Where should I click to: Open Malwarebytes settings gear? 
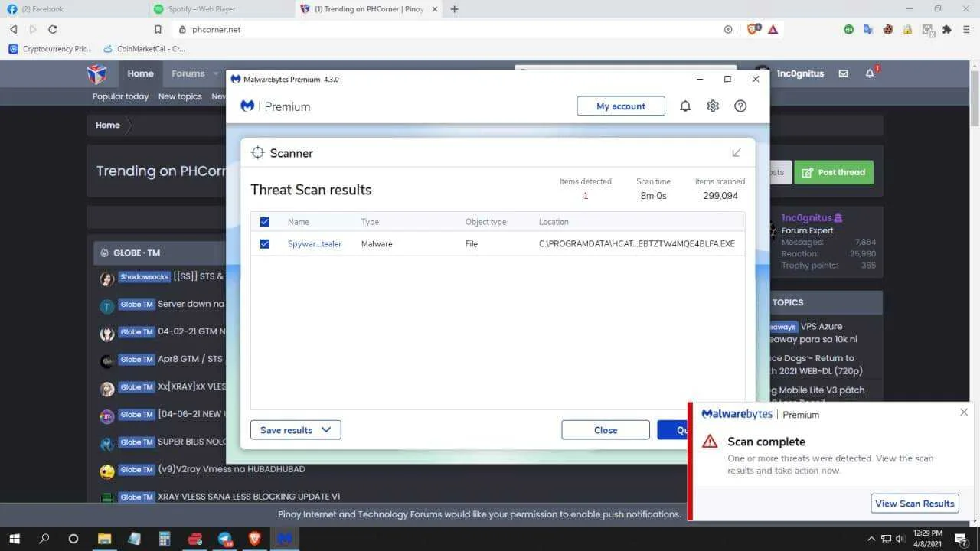(x=713, y=106)
